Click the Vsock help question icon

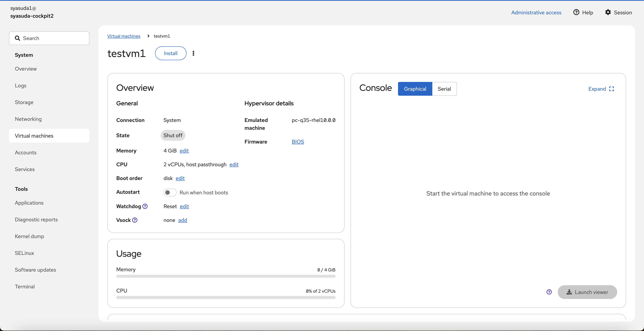(x=135, y=220)
